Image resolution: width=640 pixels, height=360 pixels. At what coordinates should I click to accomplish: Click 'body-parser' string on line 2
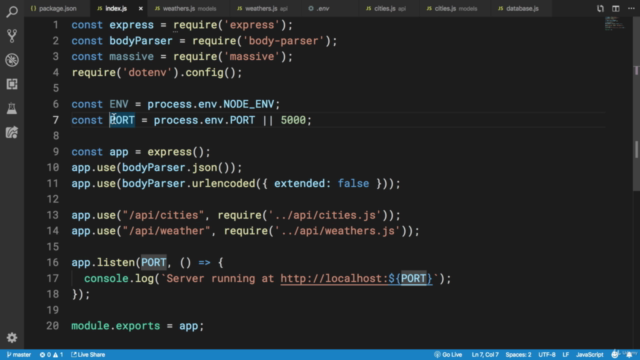coord(283,41)
